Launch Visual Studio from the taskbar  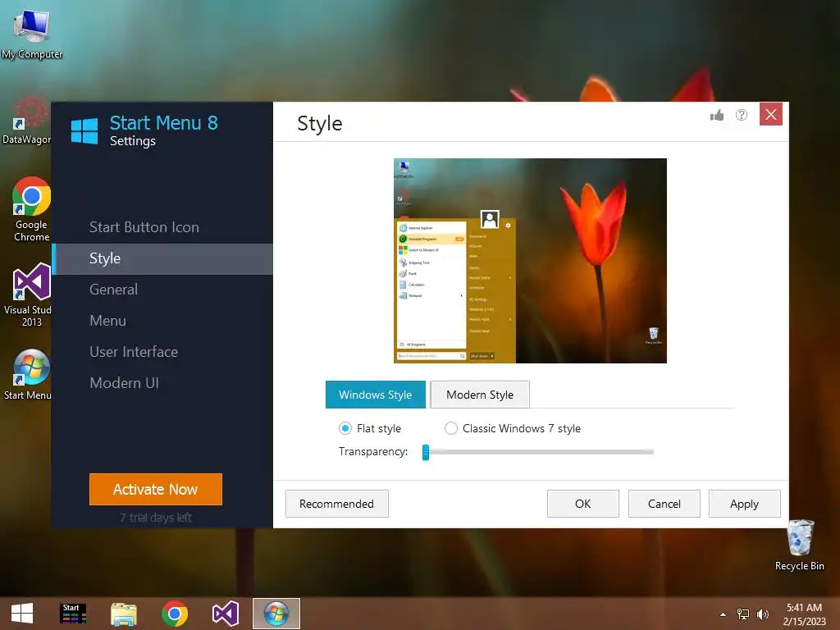tap(225, 614)
